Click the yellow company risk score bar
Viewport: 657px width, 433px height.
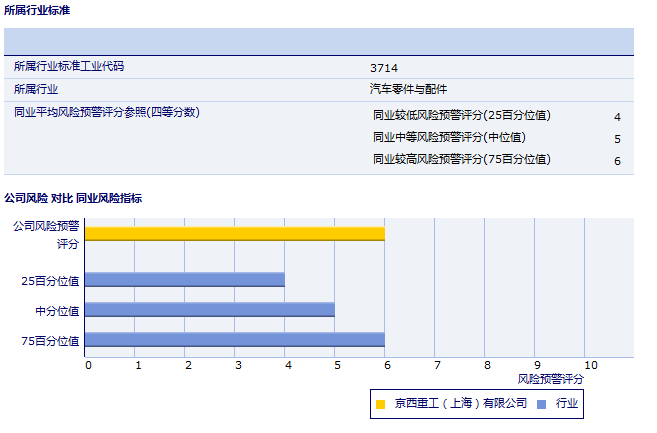tap(235, 233)
